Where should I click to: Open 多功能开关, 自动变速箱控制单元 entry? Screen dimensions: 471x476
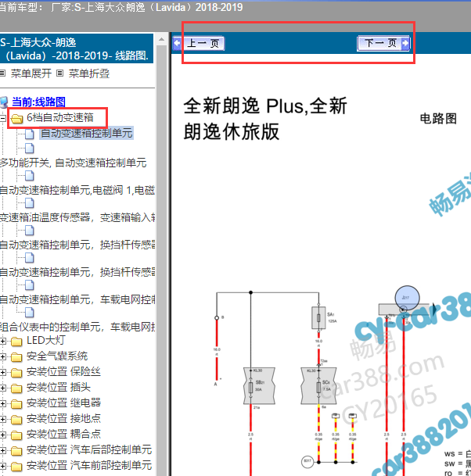coord(74,163)
